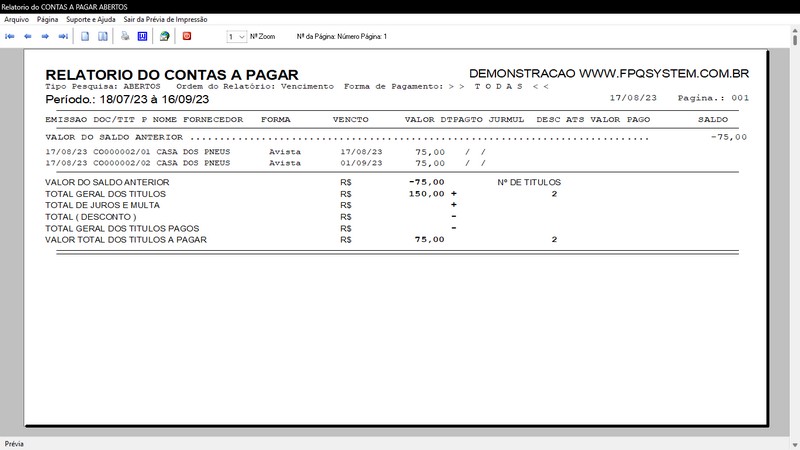The height and width of the screenshot is (450, 800).
Task: Jump to the last page
Action: tap(63, 36)
